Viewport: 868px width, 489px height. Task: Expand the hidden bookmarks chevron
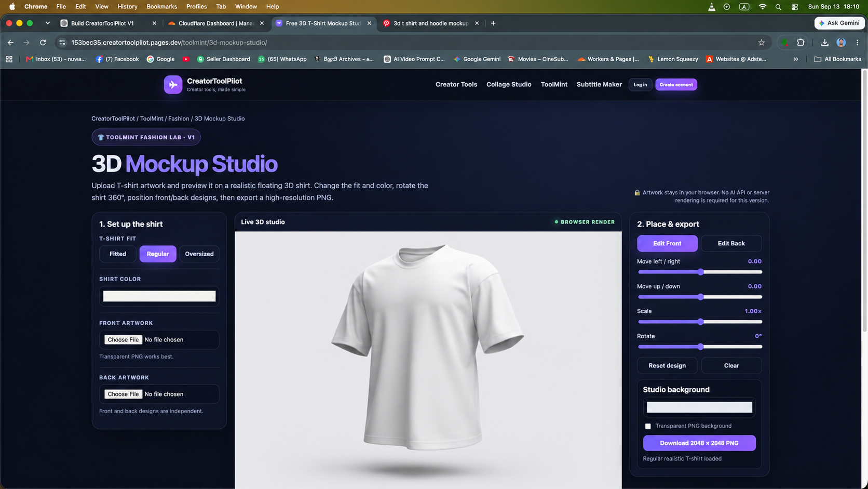[796, 59]
